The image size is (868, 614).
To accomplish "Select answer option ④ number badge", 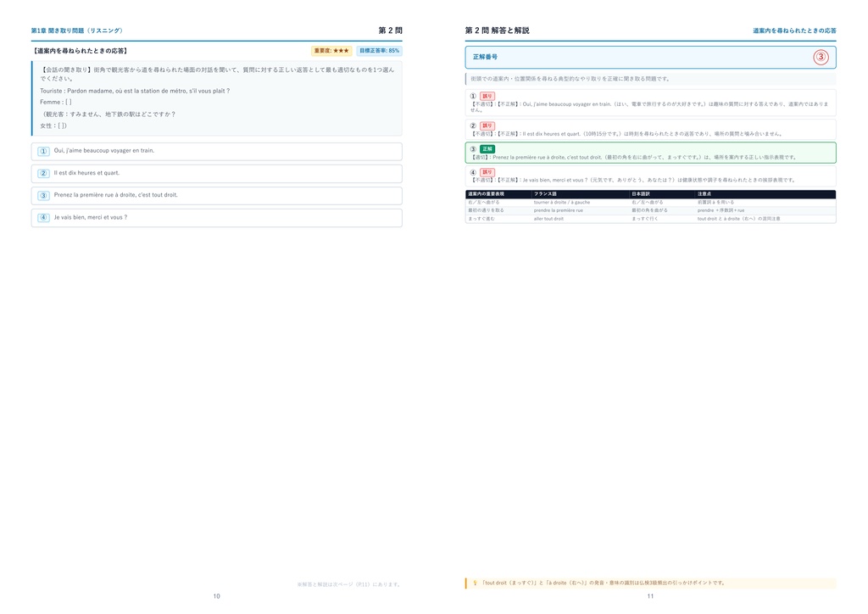I will tap(44, 218).
